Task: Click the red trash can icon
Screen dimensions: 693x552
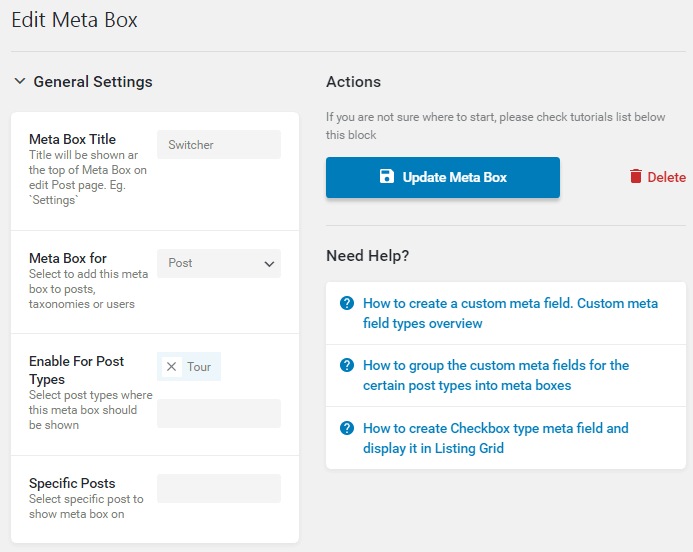Action: pos(636,176)
